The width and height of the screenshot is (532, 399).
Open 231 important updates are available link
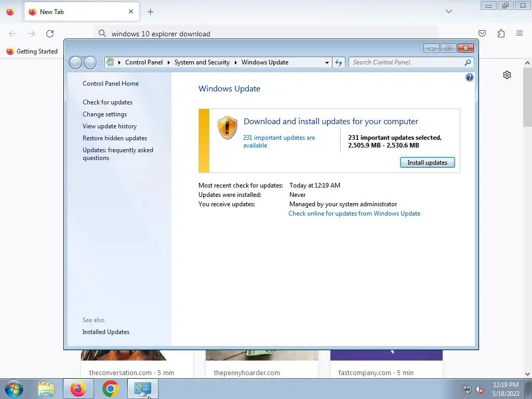pos(279,141)
